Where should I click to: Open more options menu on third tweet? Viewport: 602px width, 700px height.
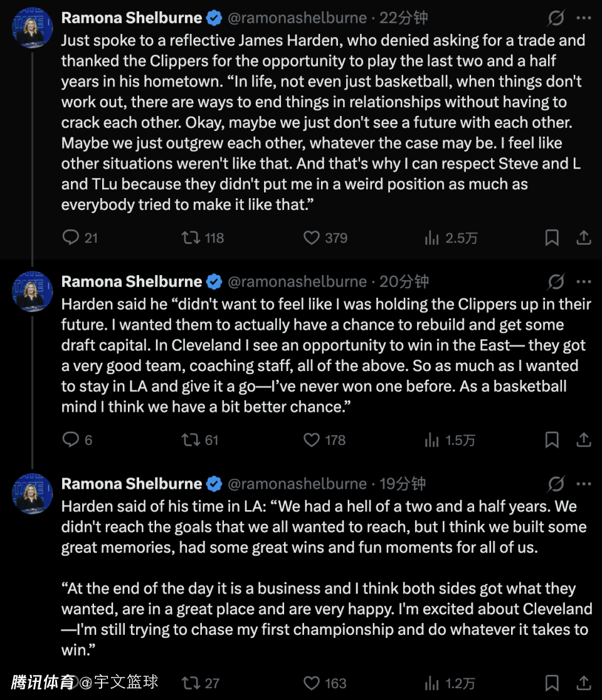click(x=583, y=484)
